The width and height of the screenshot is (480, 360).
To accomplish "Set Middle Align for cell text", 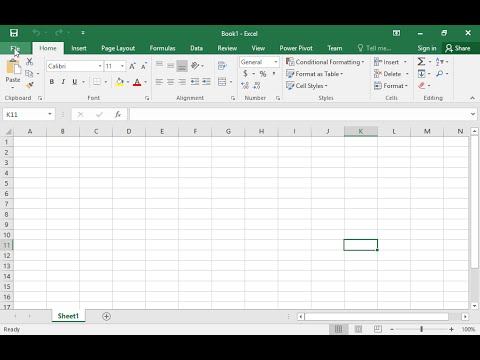I will tap(170, 65).
